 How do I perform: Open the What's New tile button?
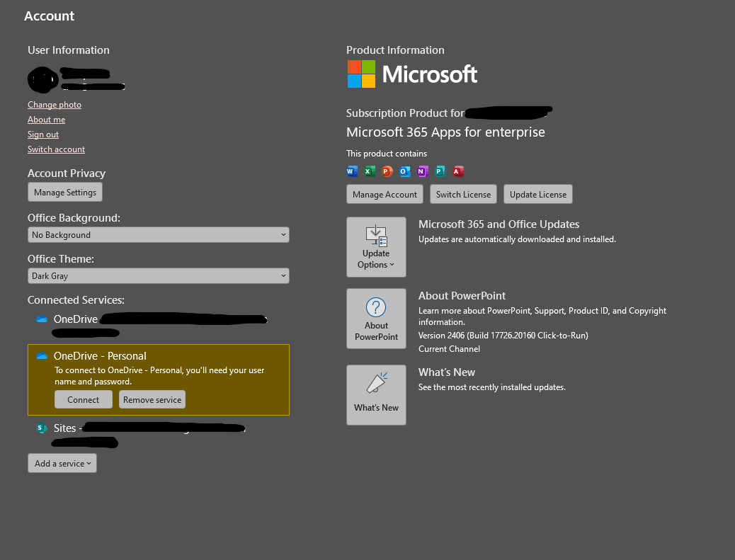coord(376,395)
